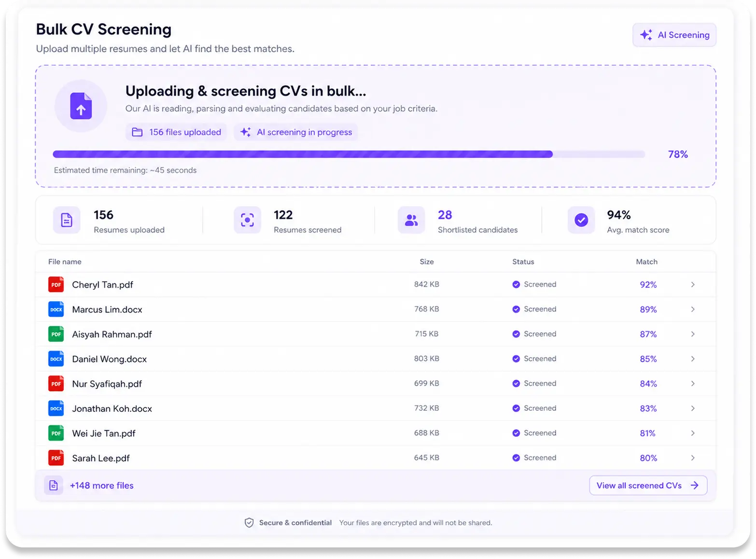This screenshot has width=756, height=559.
Task: Open the Nur Syafiqah.pdf file name
Action: (x=107, y=384)
